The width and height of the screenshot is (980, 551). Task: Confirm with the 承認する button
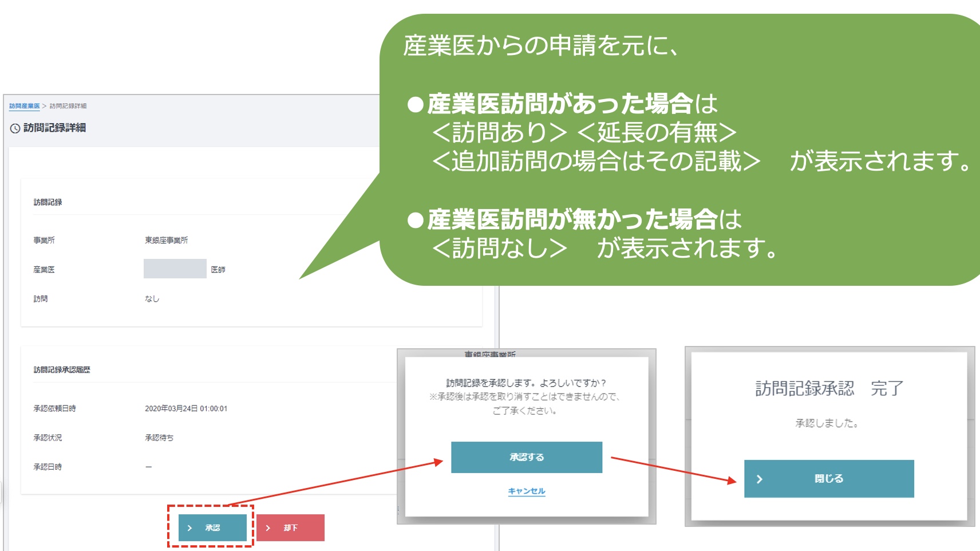pyautogui.click(x=526, y=457)
